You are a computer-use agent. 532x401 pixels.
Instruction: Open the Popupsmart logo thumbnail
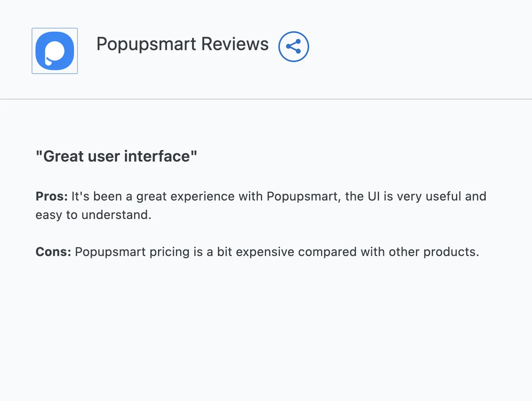point(55,51)
